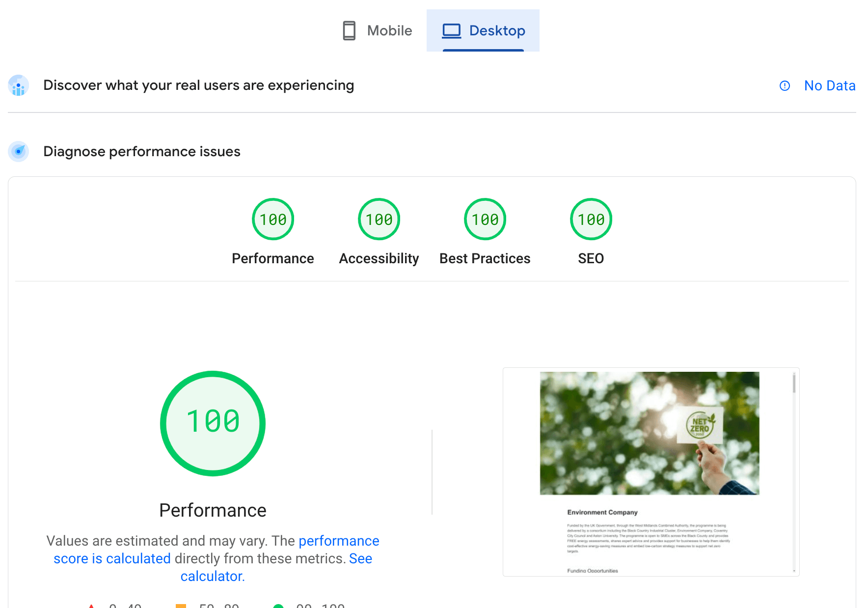
Task: Click the Best Practices score circle
Action: [485, 219]
